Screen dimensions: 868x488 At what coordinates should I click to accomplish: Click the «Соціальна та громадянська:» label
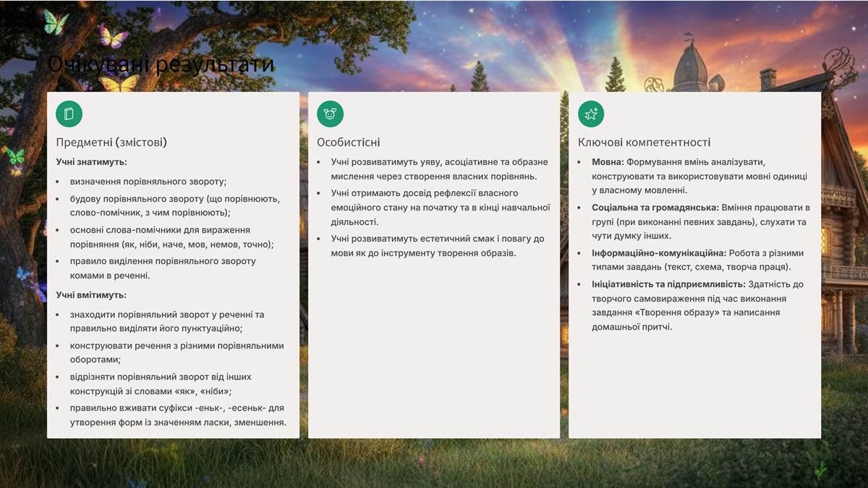[655, 207]
